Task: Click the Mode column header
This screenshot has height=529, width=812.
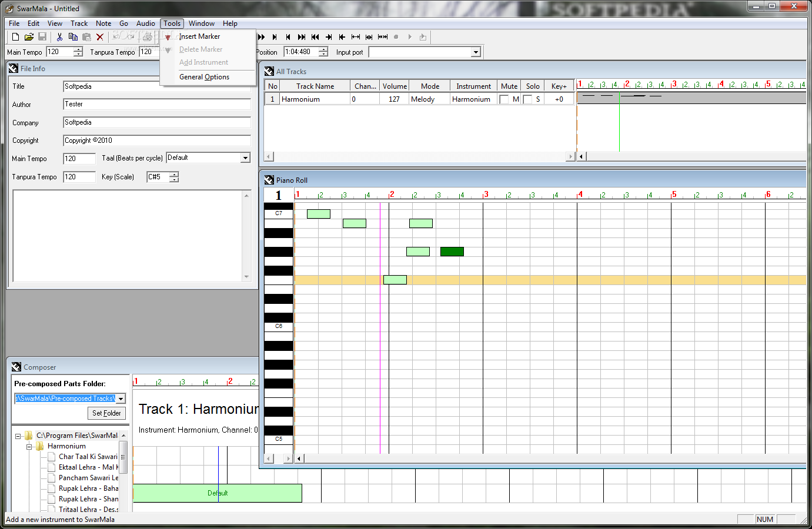Action: 430,86
